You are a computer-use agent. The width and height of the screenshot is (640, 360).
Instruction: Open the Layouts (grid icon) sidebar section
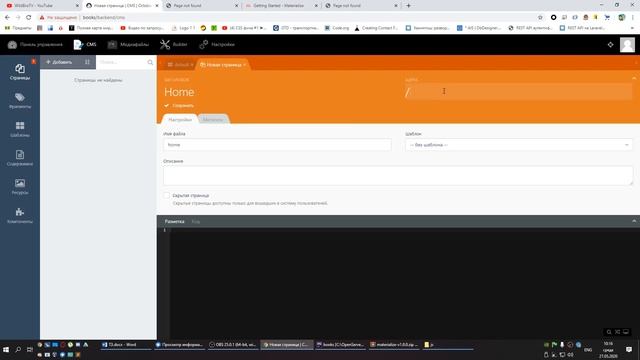(20, 129)
